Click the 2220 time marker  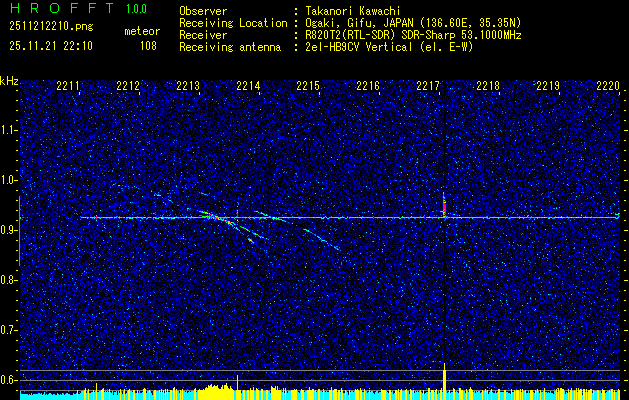(x=608, y=86)
